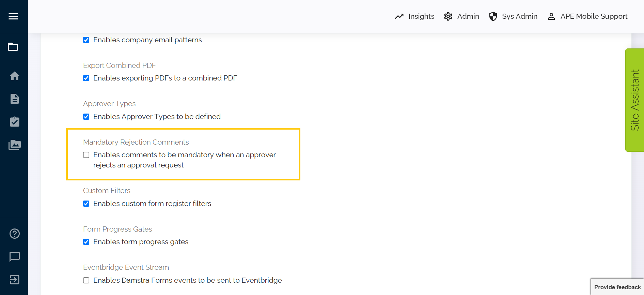The image size is (644, 295).
Task: Open the Site Assistant panel
Action: 634,99
